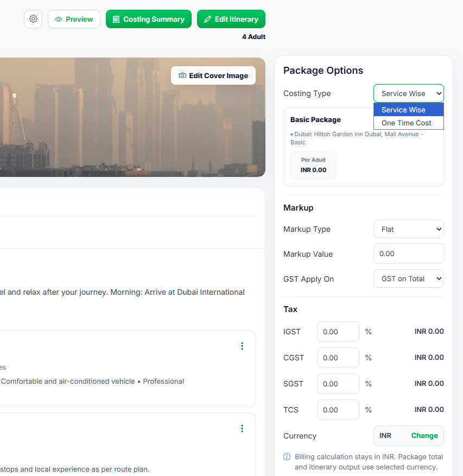This screenshot has width=463, height=476.
Task: Click the Preview button
Action: 74,19
